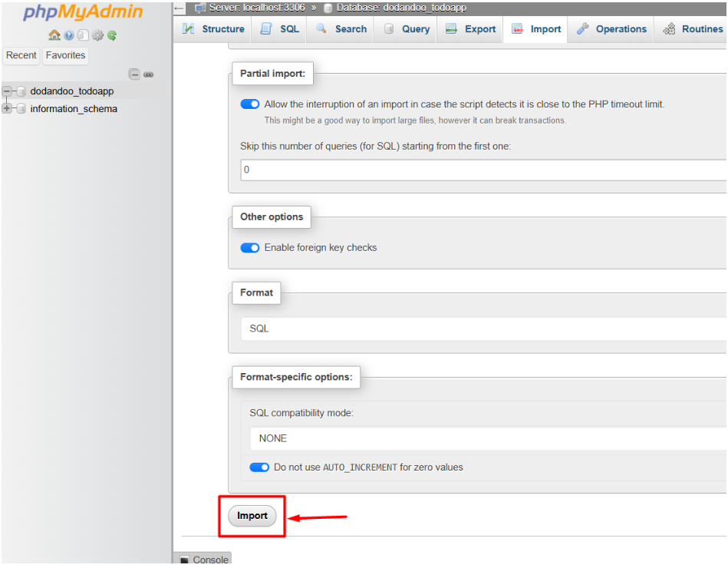Click the collapse all icon in navigation panel
This screenshot has height=568, width=728.
pos(134,74)
